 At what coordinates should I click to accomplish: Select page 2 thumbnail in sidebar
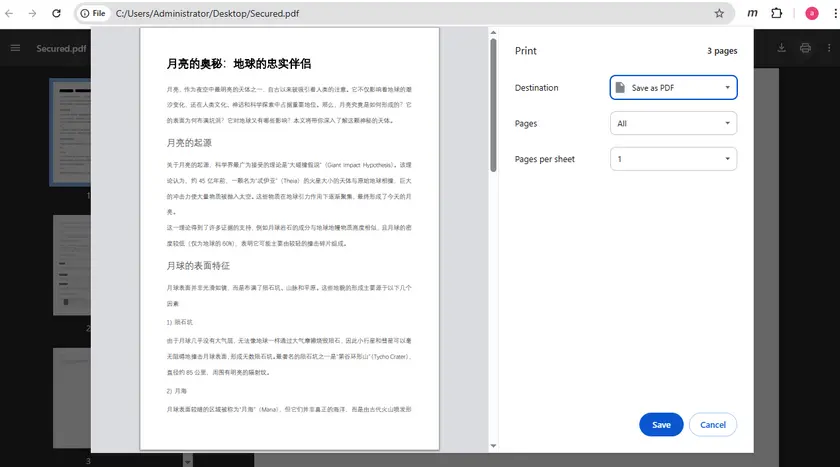72,265
